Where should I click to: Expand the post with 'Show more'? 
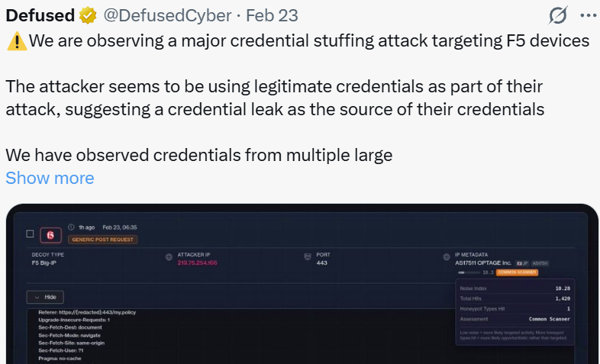pyautogui.click(x=50, y=178)
